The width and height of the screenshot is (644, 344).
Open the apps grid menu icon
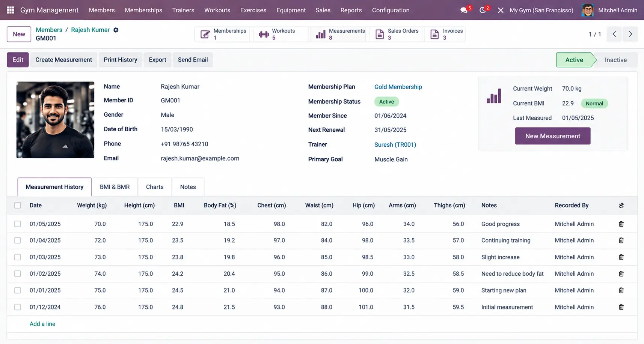click(11, 10)
